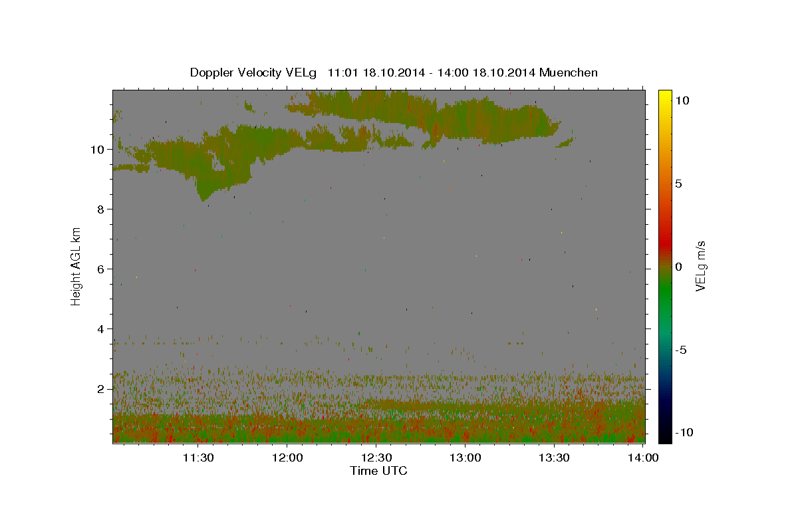This screenshot has height=532, width=798.
Task: Click the 12:00 time tick label
Action: (x=287, y=458)
